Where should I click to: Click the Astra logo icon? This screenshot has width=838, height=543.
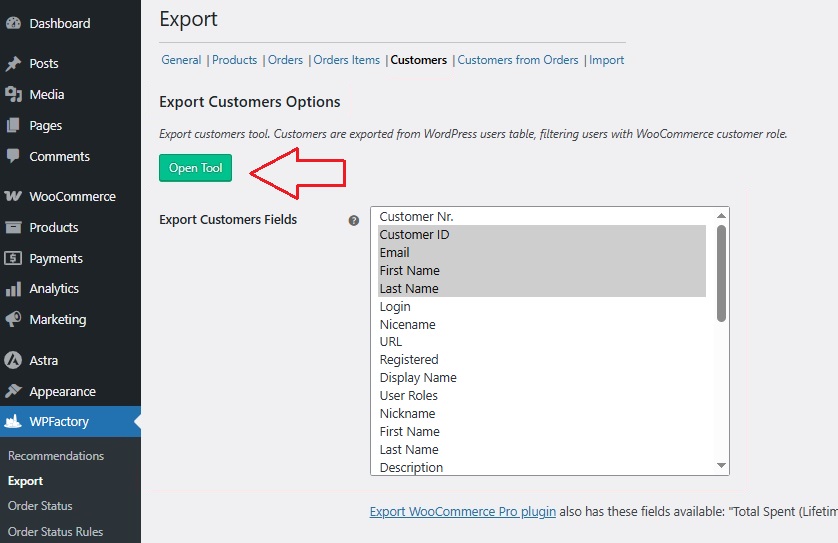[x=13, y=360]
